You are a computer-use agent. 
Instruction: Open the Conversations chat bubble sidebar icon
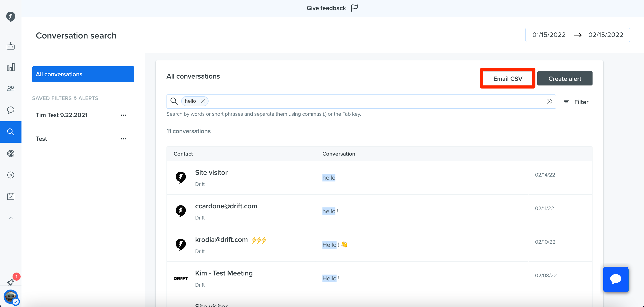pos(11,110)
